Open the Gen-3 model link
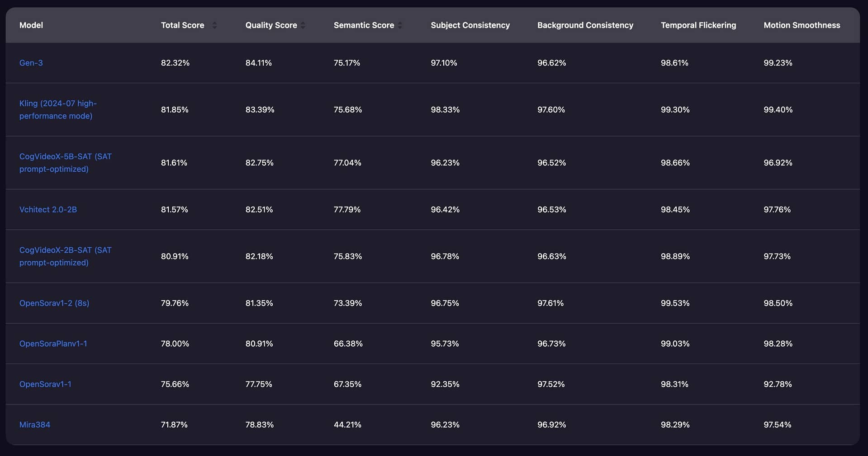Image resolution: width=868 pixels, height=456 pixels. click(x=31, y=63)
